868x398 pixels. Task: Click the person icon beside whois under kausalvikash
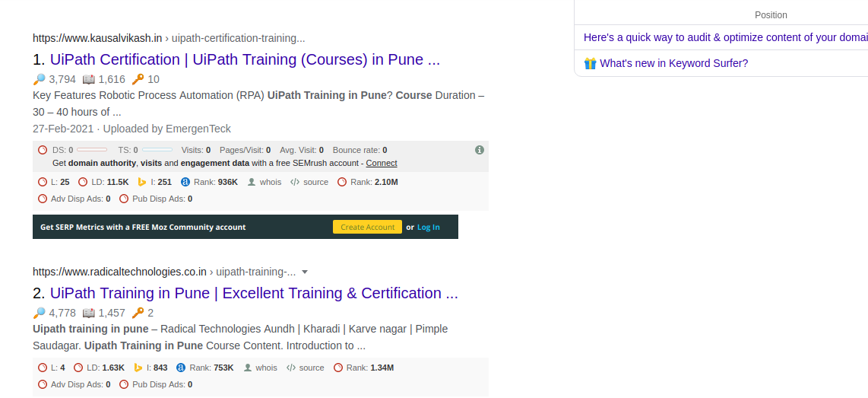point(252,182)
